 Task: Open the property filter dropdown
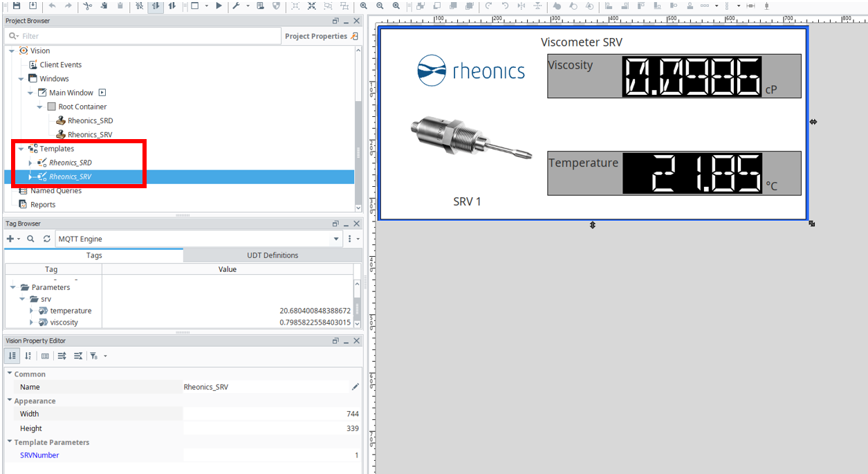[98, 356]
